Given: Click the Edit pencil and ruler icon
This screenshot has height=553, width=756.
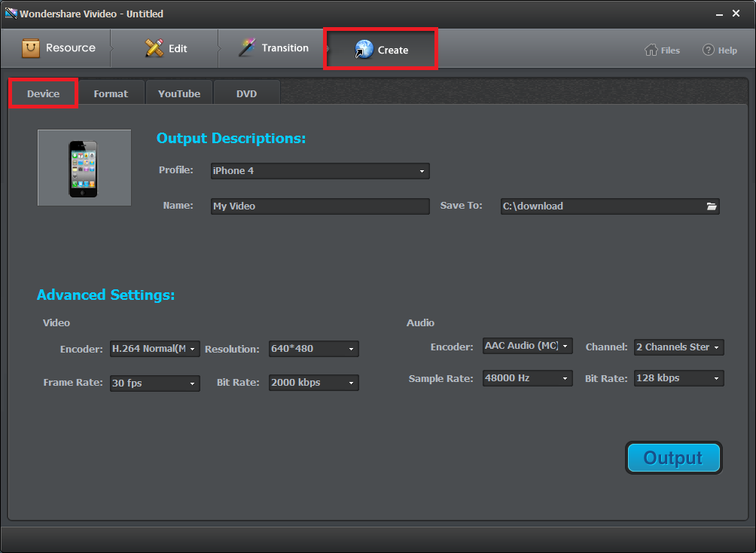Looking at the screenshot, I should tap(154, 48).
